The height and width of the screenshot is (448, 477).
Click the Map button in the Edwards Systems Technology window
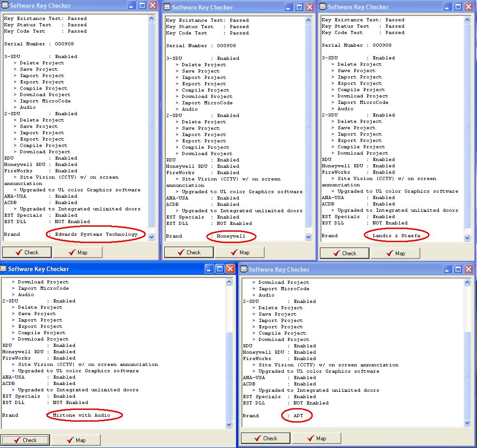tap(78, 252)
